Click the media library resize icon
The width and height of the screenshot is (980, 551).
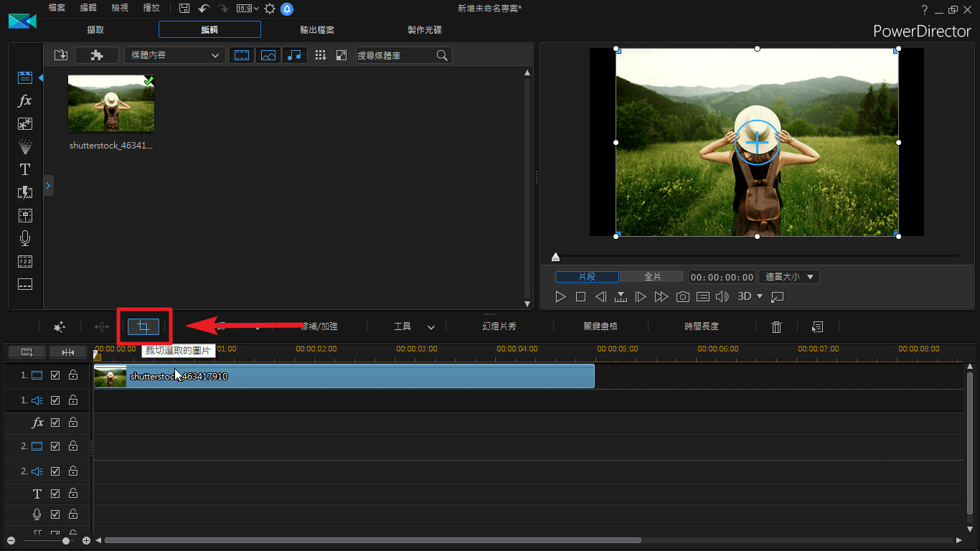[x=341, y=55]
